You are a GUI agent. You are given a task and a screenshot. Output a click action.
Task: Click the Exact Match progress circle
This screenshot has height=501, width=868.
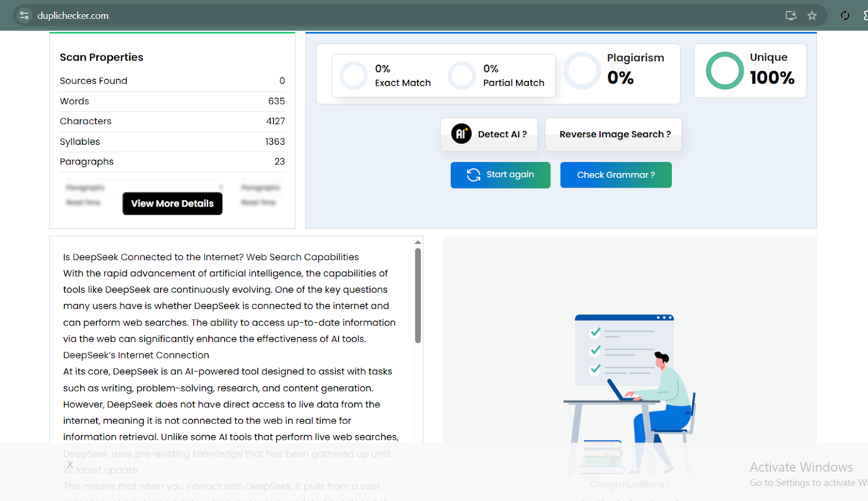(354, 75)
